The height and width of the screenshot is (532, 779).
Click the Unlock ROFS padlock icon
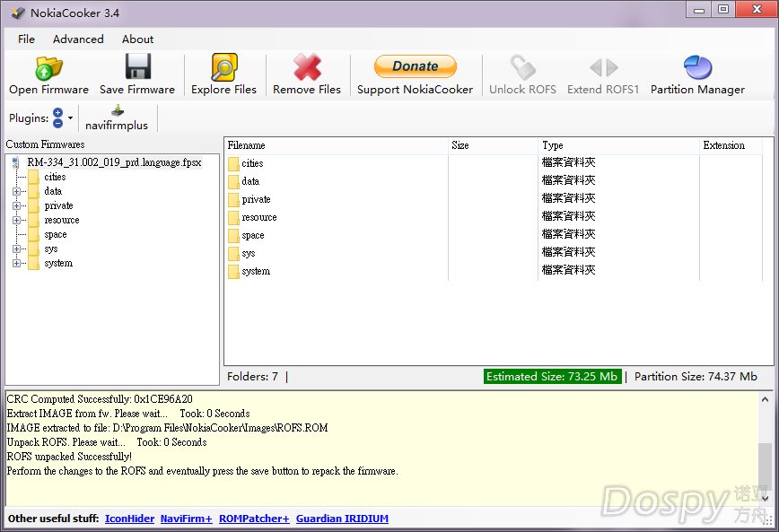pos(522,68)
